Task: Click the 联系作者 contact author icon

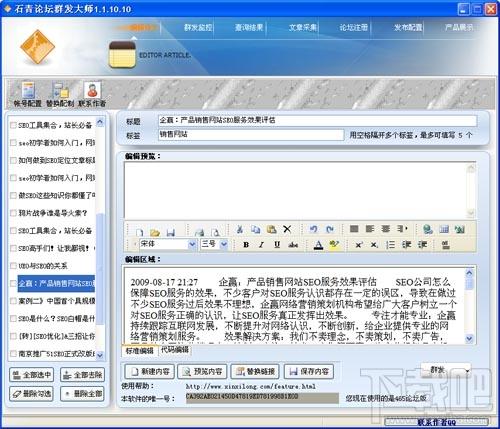Action: tap(92, 94)
